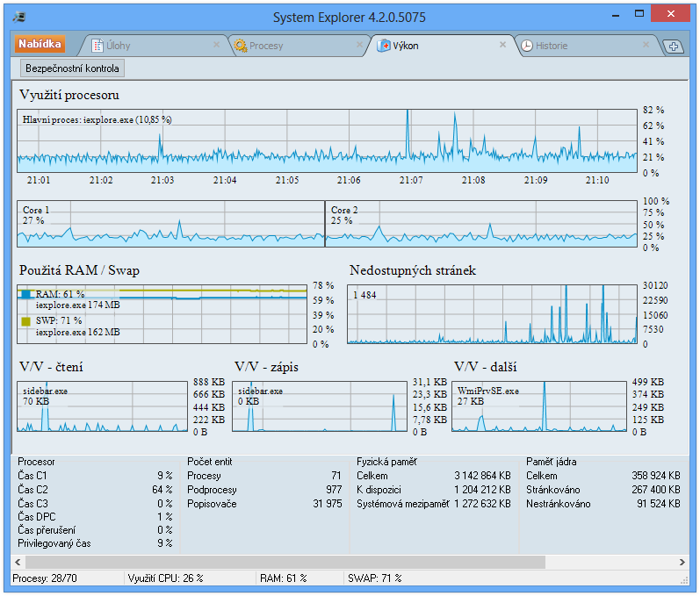Viewport: 700px width, 596px height.
Task: Click the Využití procesoru CPU usage graph
Action: click(327, 141)
